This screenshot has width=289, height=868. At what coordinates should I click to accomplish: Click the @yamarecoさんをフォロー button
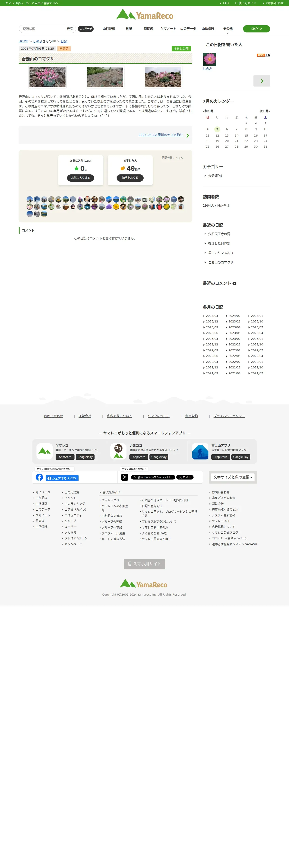153,477
